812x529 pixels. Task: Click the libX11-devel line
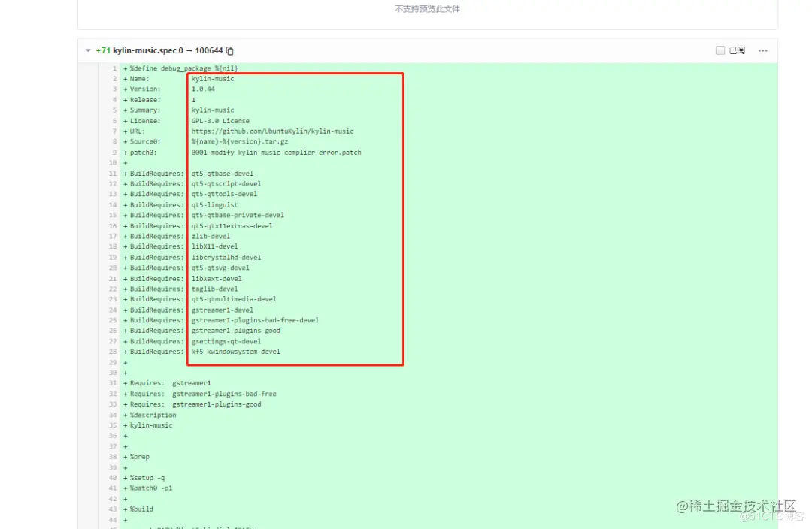click(180, 247)
